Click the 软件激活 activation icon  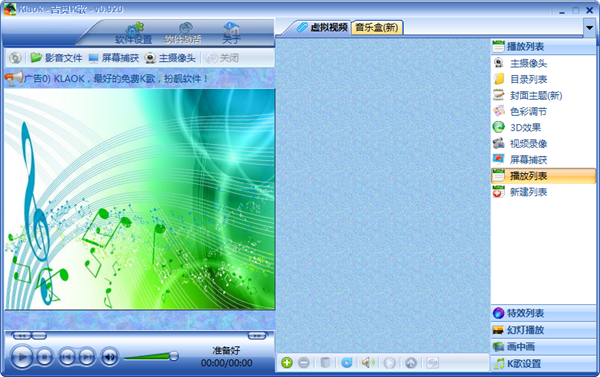coord(183,33)
